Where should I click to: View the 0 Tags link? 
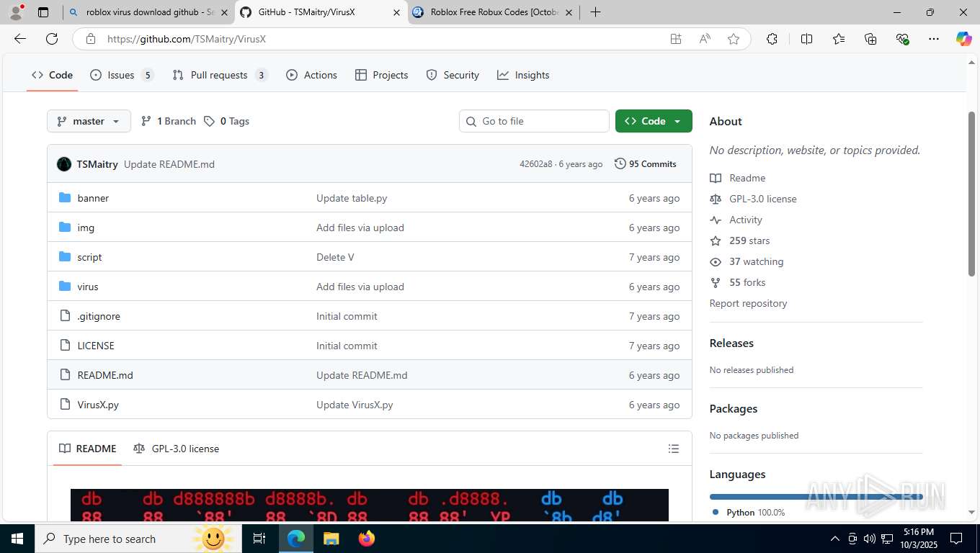click(226, 121)
